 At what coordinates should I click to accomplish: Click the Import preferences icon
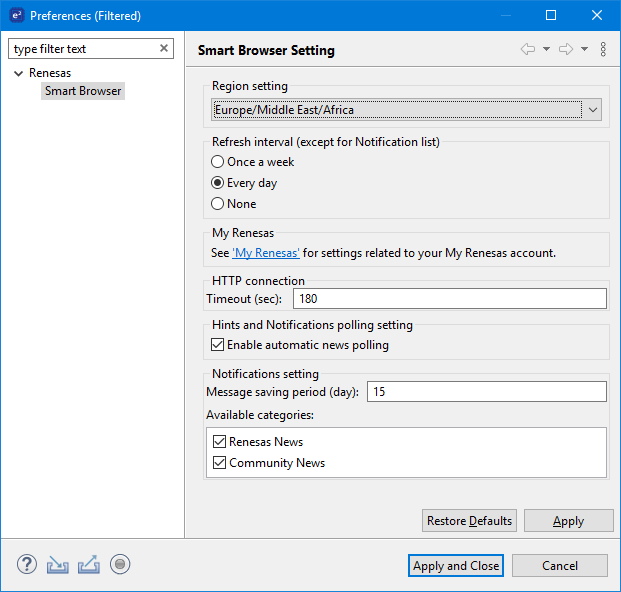(x=58, y=565)
